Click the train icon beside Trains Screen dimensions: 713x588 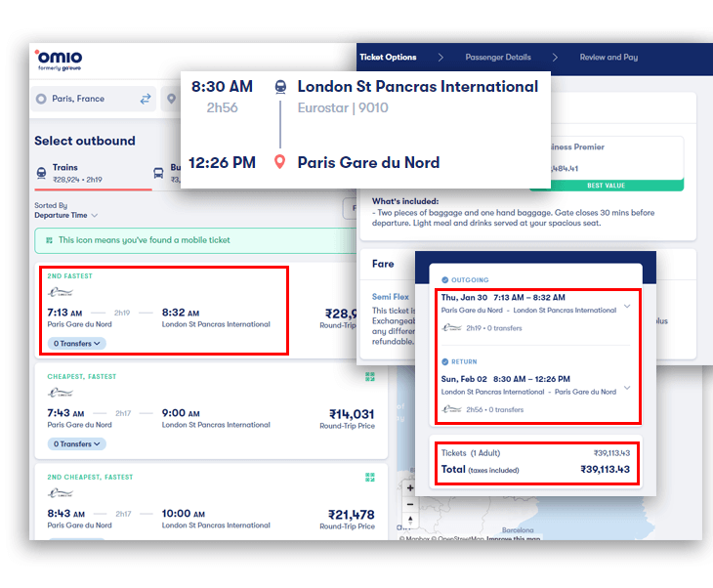pyautogui.click(x=41, y=173)
